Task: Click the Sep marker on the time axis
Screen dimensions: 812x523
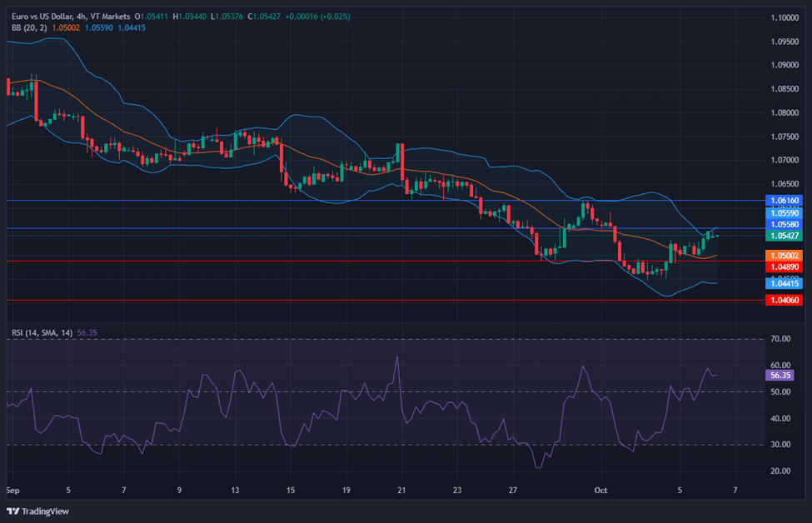Action: [x=12, y=491]
